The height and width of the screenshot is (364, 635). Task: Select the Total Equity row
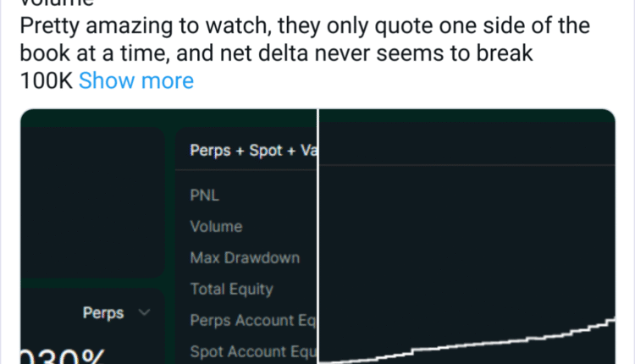pyautogui.click(x=231, y=289)
